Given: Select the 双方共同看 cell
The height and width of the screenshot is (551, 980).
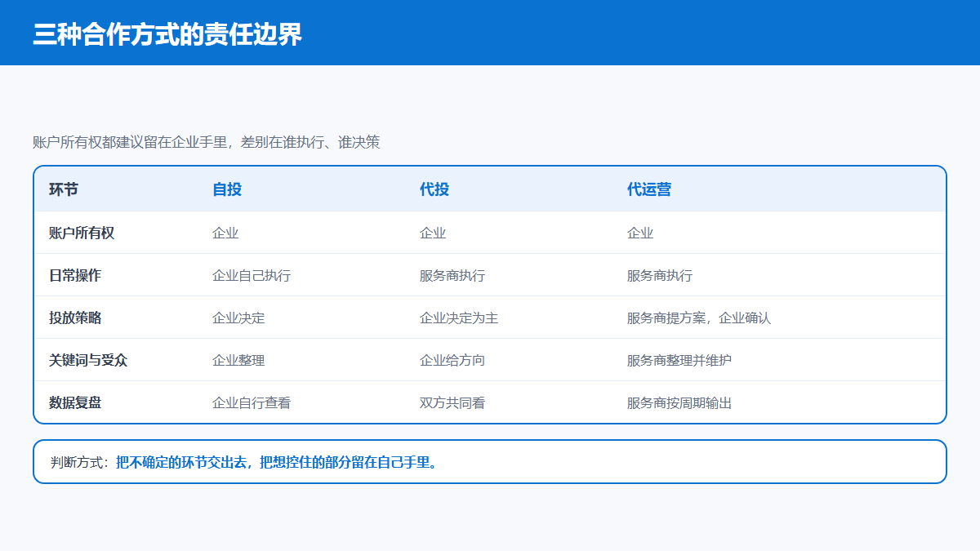Looking at the screenshot, I should pos(452,402).
